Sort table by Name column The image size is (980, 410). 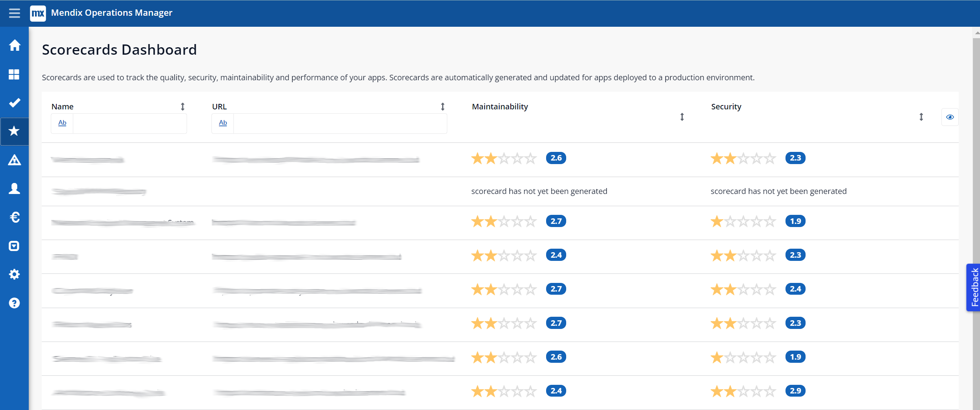pos(183,107)
